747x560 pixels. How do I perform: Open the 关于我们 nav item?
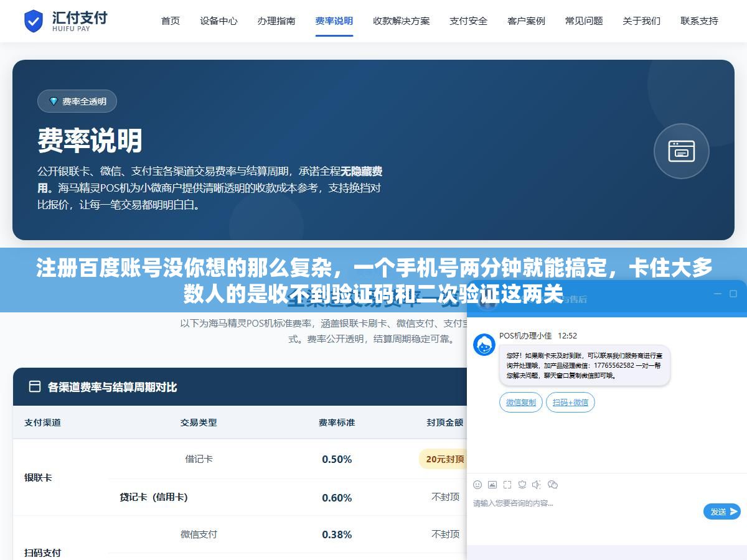click(x=642, y=21)
